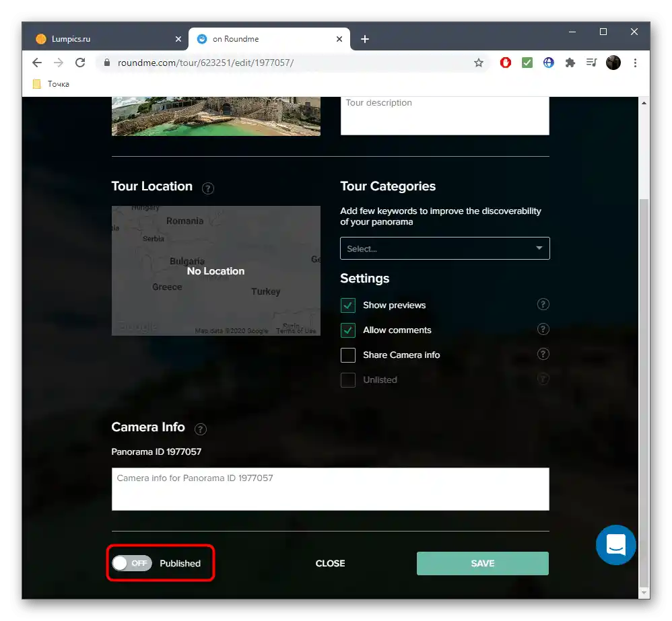Click the CLOSE button
This screenshot has width=672, height=621.
pyautogui.click(x=330, y=563)
